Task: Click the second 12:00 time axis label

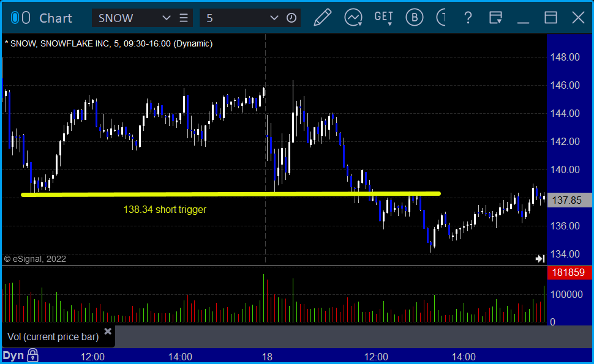Action: tap(376, 357)
